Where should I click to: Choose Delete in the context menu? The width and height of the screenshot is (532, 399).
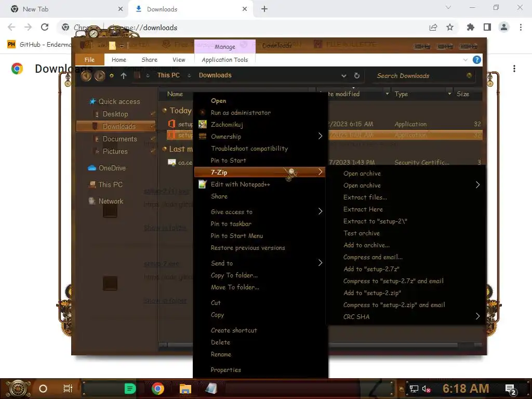[x=220, y=342]
